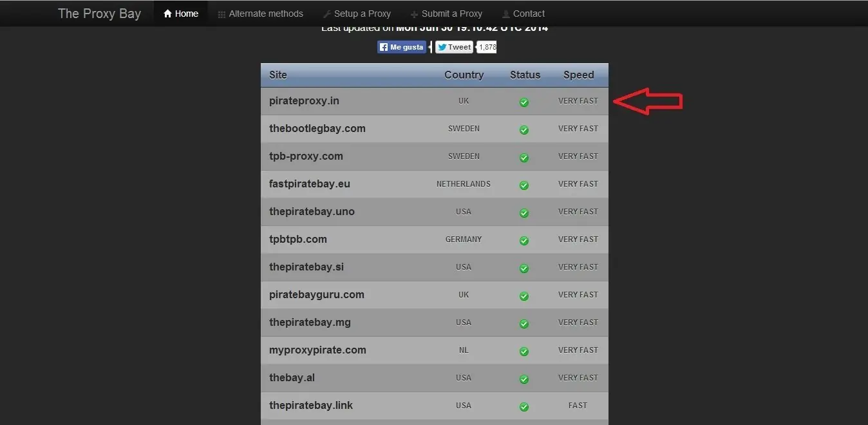Click SWEDEN country cell for tpb-proxy.com
The width and height of the screenshot is (868, 425).
click(x=464, y=156)
